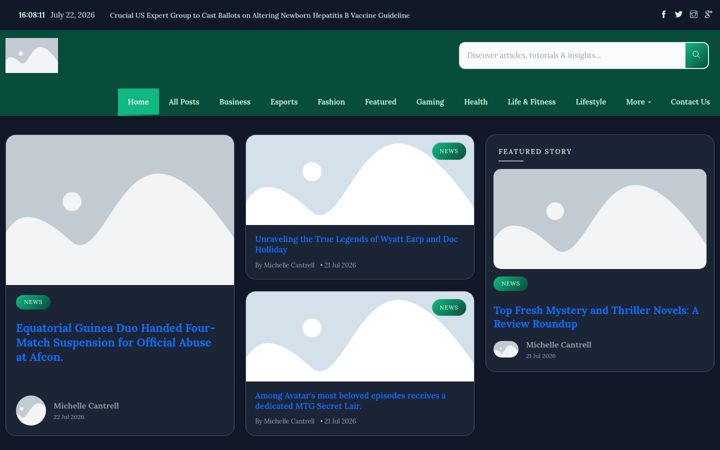Go to All Posts menu item
The height and width of the screenshot is (450, 720).
184,102
